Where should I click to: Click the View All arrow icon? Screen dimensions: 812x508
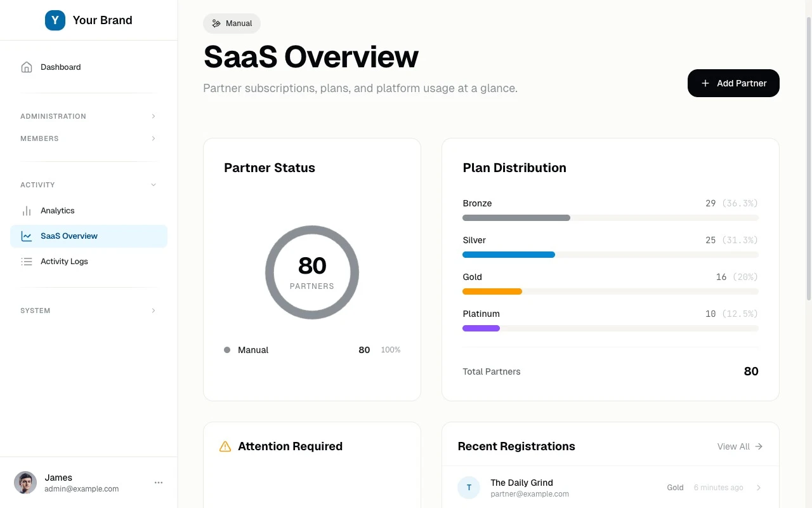click(759, 446)
